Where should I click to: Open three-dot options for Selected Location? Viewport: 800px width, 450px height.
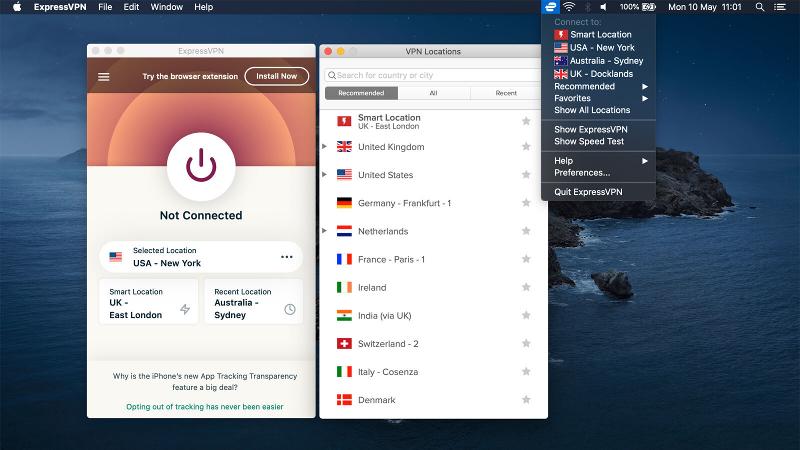tap(287, 257)
